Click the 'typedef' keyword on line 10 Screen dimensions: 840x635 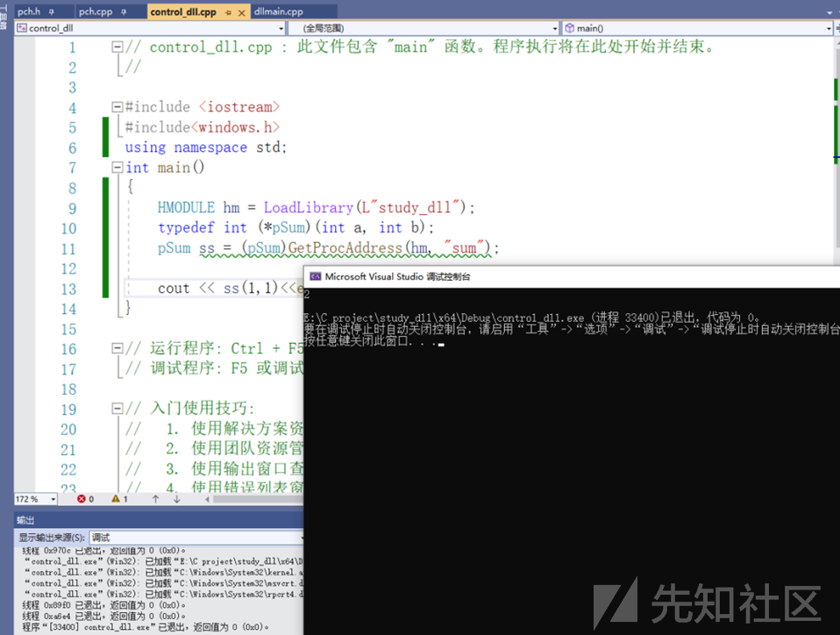[186, 228]
